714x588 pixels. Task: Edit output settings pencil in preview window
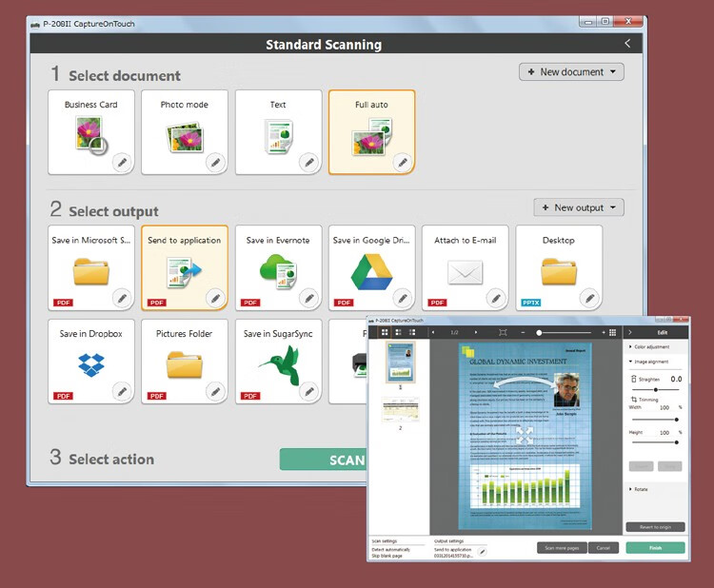pyautogui.click(x=483, y=551)
